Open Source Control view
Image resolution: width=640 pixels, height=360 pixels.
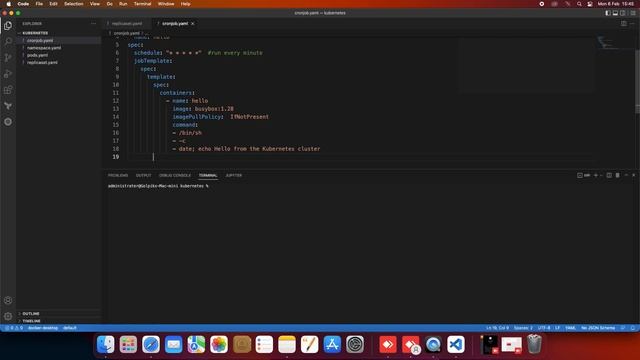click(8, 58)
